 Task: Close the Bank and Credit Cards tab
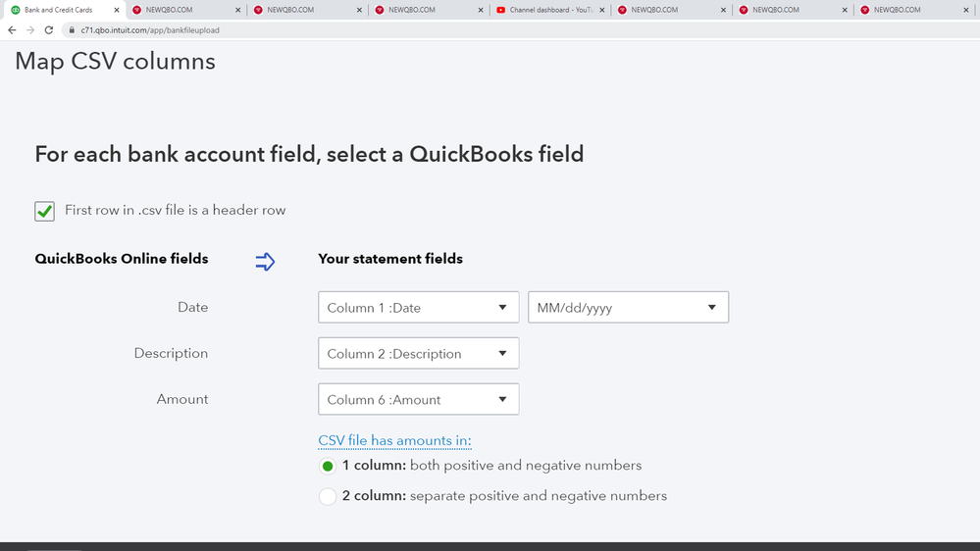pyautogui.click(x=117, y=10)
